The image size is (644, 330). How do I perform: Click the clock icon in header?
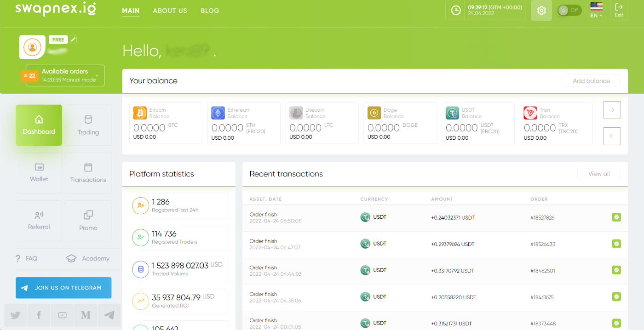[x=456, y=10]
